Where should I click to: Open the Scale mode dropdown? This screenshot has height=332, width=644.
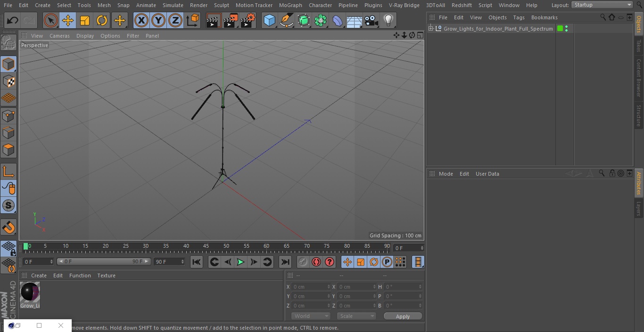pyautogui.click(x=356, y=316)
